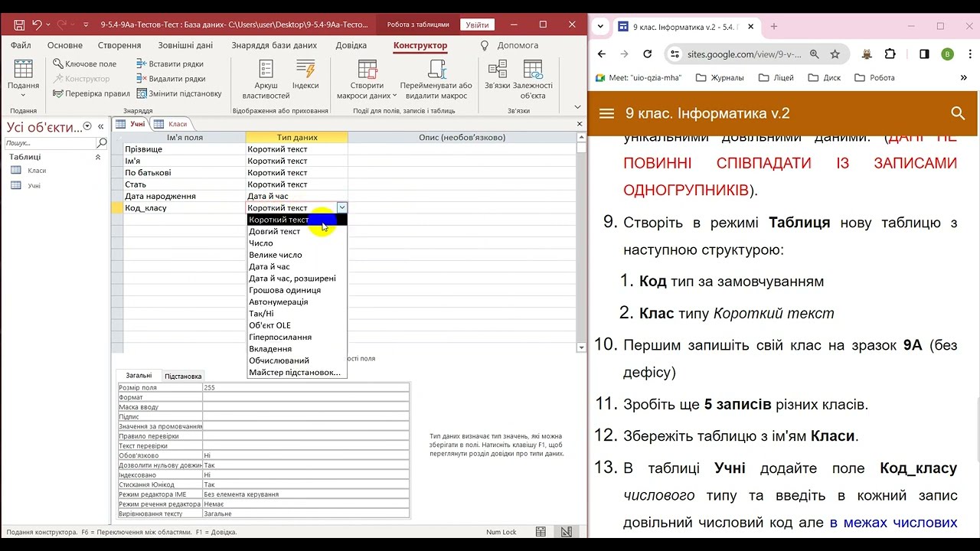The image size is (980, 551).
Task: Switch to Design view from status bar icon
Action: [x=566, y=532]
